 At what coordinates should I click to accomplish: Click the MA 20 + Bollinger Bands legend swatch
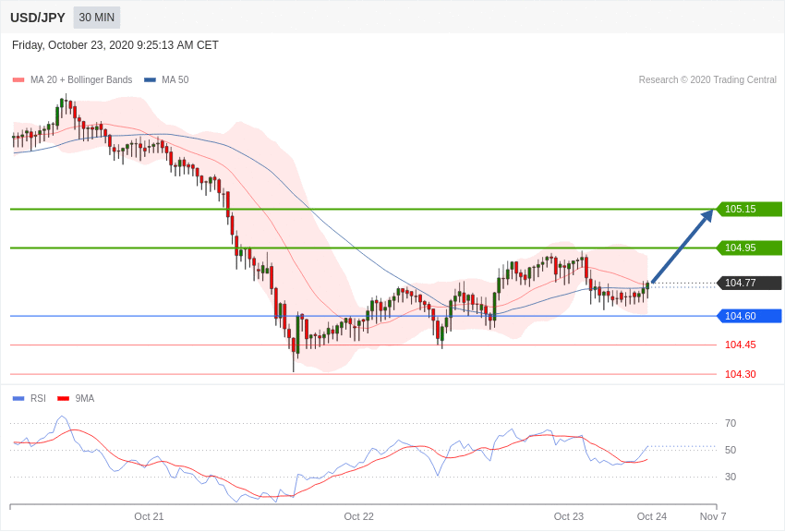coord(18,79)
